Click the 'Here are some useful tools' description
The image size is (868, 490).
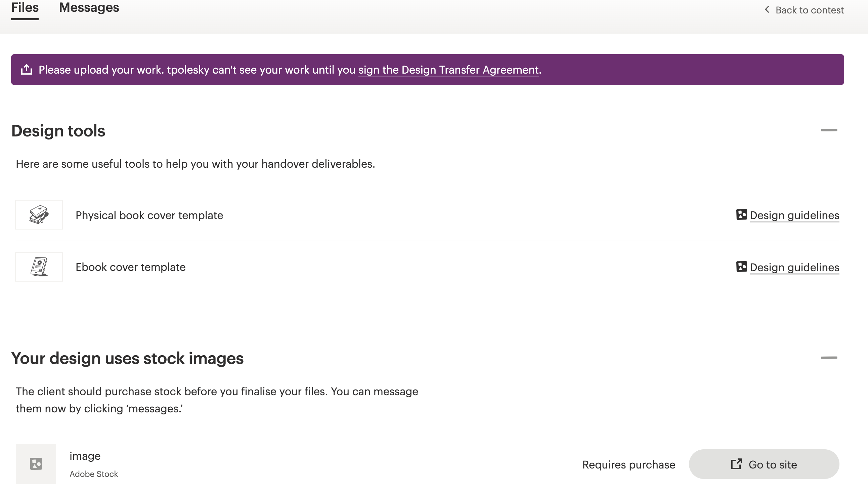pyautogui.click(x=196, y=164)
